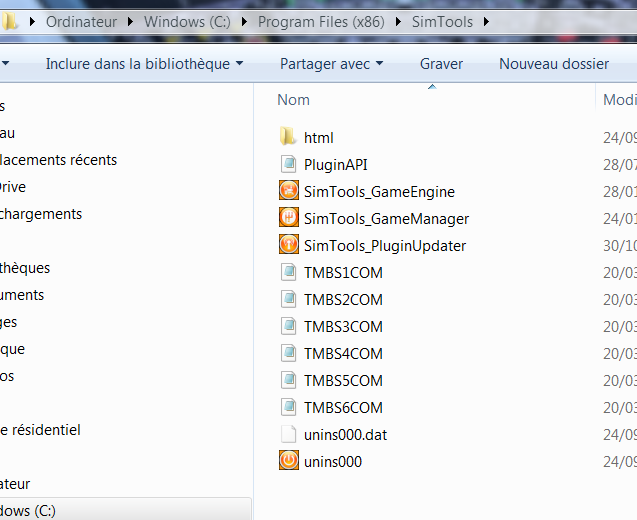This screenshot has height=520, width=637.
Task: Open Partager avec dropdown menu
Action: click(x=332, y=64)
